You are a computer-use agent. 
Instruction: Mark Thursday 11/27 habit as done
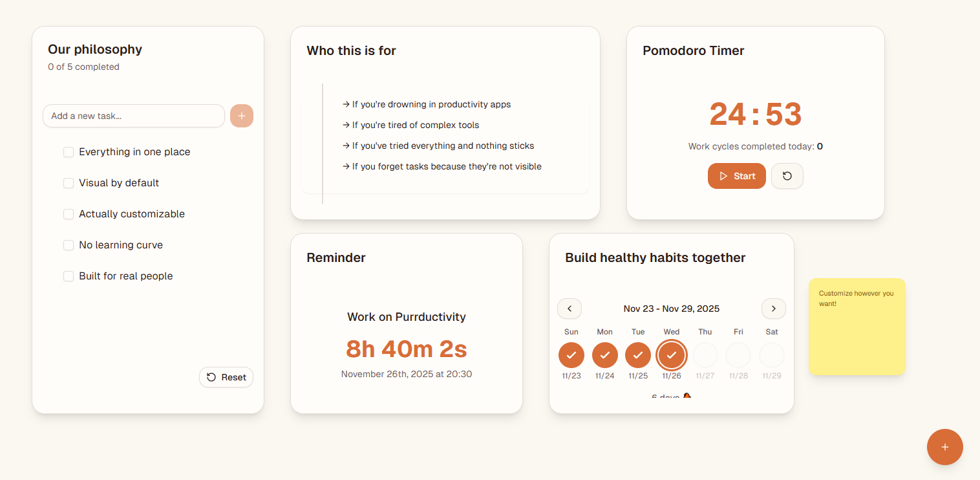(705, 355)
